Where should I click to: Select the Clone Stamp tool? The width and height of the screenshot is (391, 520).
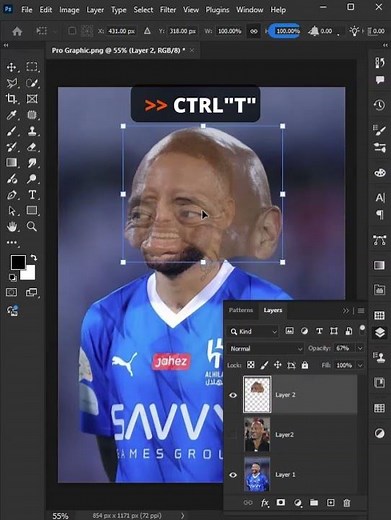click(x=32, y=131)
